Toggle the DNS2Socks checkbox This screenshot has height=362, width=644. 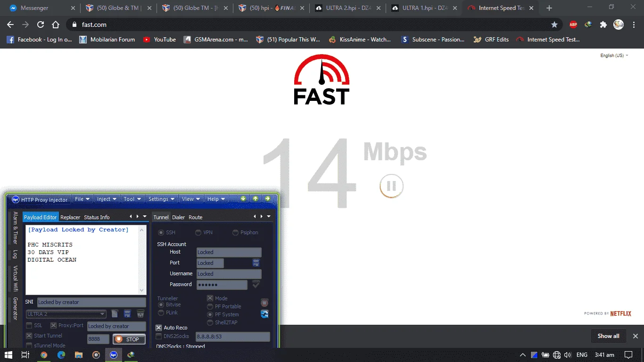(159, 337)
